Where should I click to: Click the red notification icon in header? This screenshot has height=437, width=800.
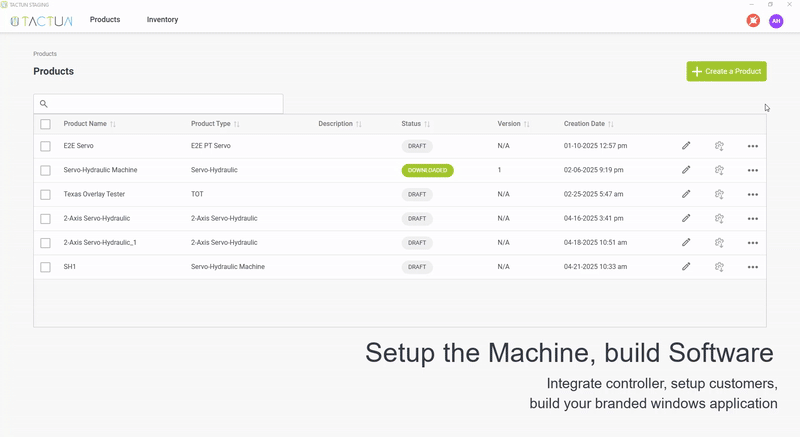pyautogui.click(x=753, y=20)
